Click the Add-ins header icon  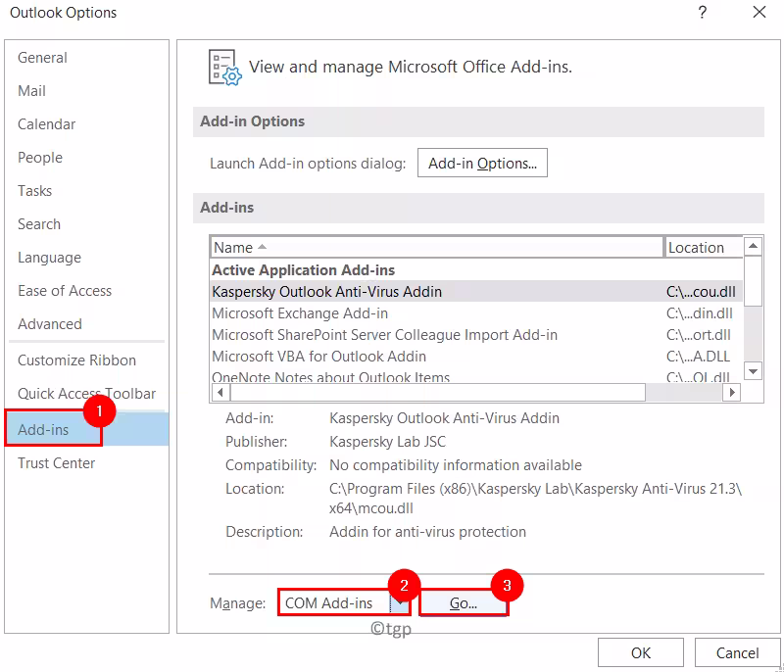224,67
